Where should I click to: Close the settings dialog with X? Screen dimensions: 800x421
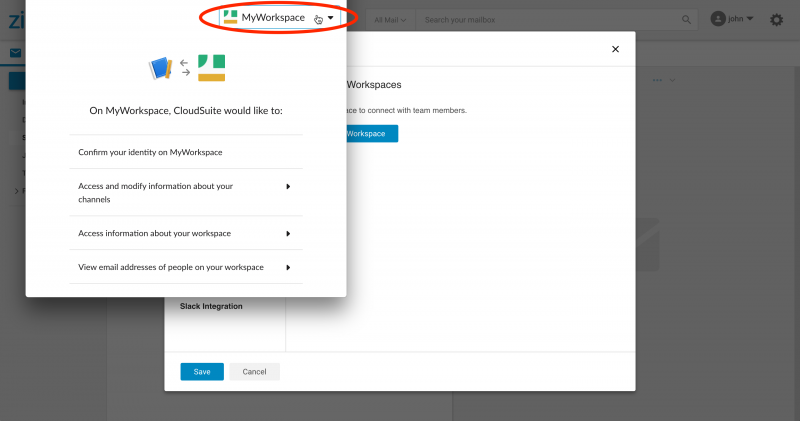[615, 49]
